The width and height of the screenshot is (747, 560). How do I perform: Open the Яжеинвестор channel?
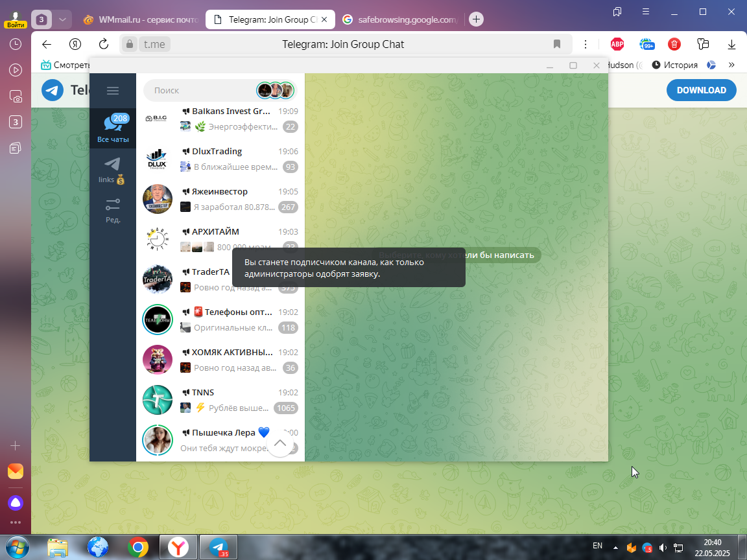tap(220, 198)
